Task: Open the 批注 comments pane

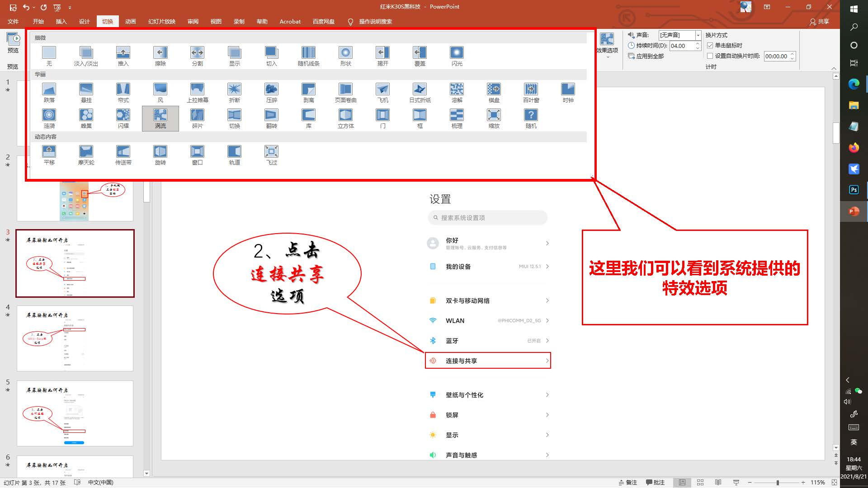Action: 655,483
